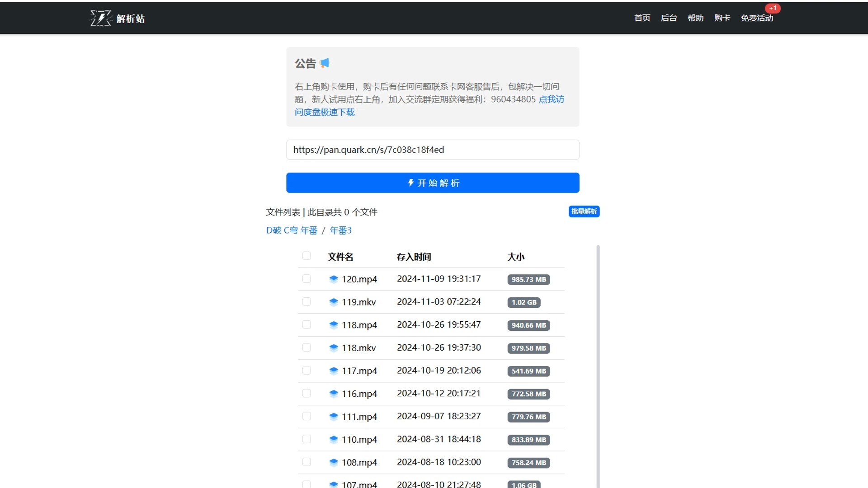
Task: Check the box for 119.mkv
Action: point(307,301)
